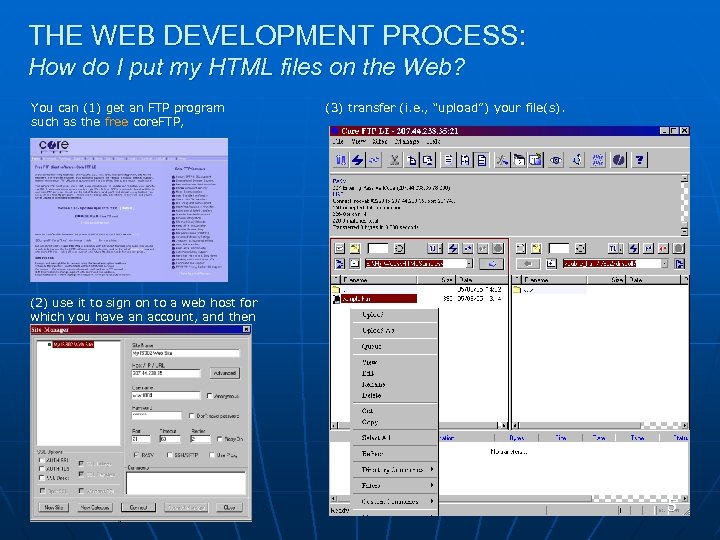Click the remote pane horizontal scrollbar
This screenshot has width=720, height=540.
click(x=600, y=426)
